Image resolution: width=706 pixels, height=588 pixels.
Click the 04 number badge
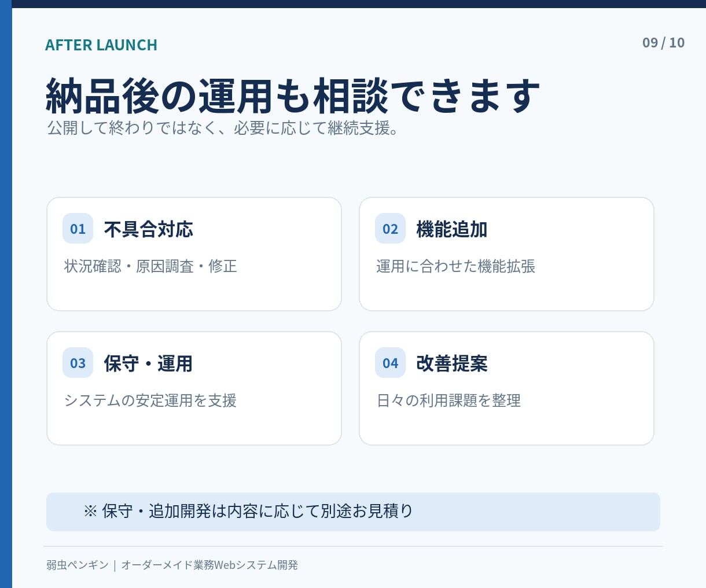coord(390,363)
